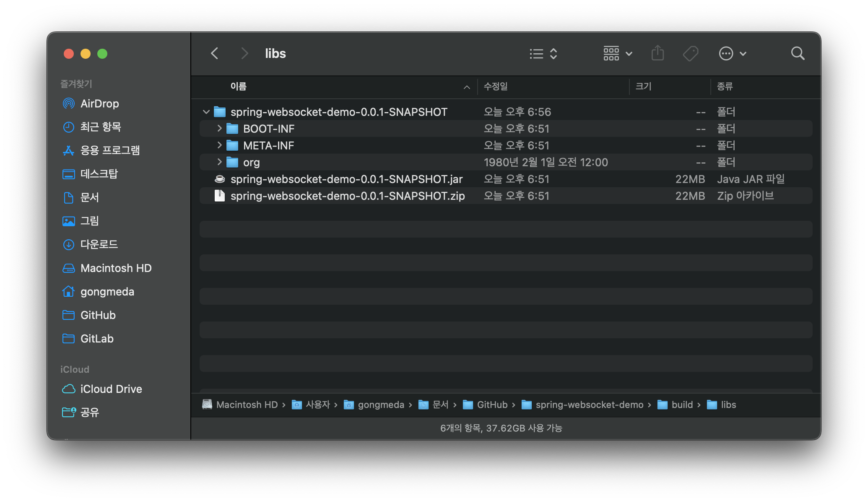Open the group-by grid dropdown
The height and width of the screenshot is (502, 868).
click(617, 53)
